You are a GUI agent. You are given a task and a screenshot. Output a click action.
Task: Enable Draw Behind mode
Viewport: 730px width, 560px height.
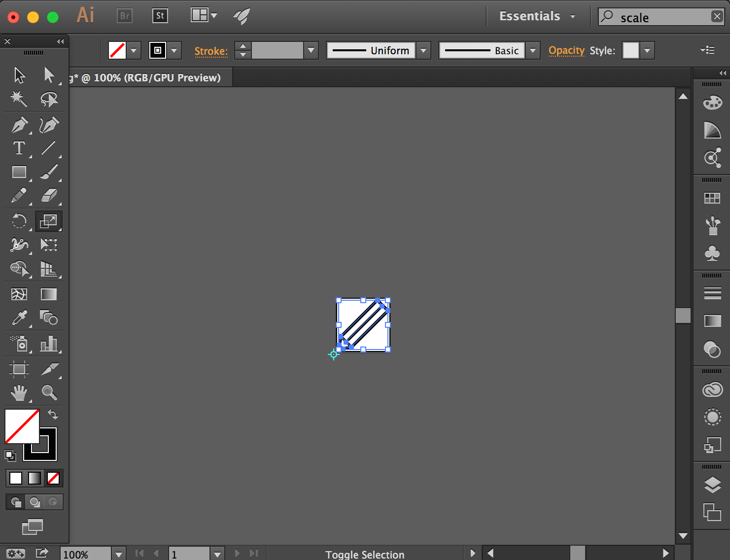click(35, 502)
